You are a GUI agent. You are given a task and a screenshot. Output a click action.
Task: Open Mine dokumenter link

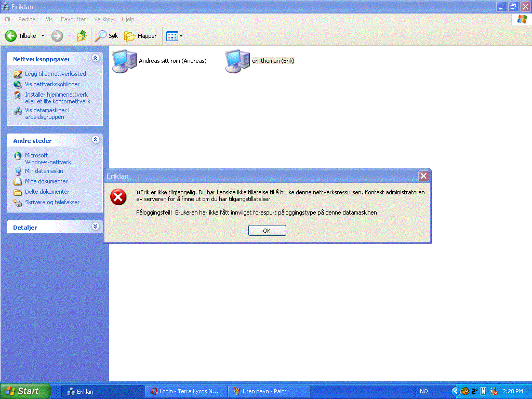[x=46, y=181]
